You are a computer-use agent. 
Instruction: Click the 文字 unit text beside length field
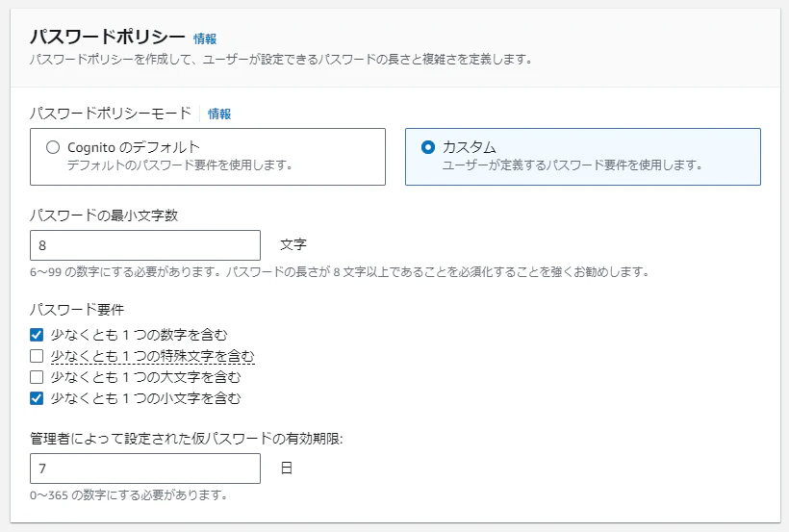[x=293, y=244]
